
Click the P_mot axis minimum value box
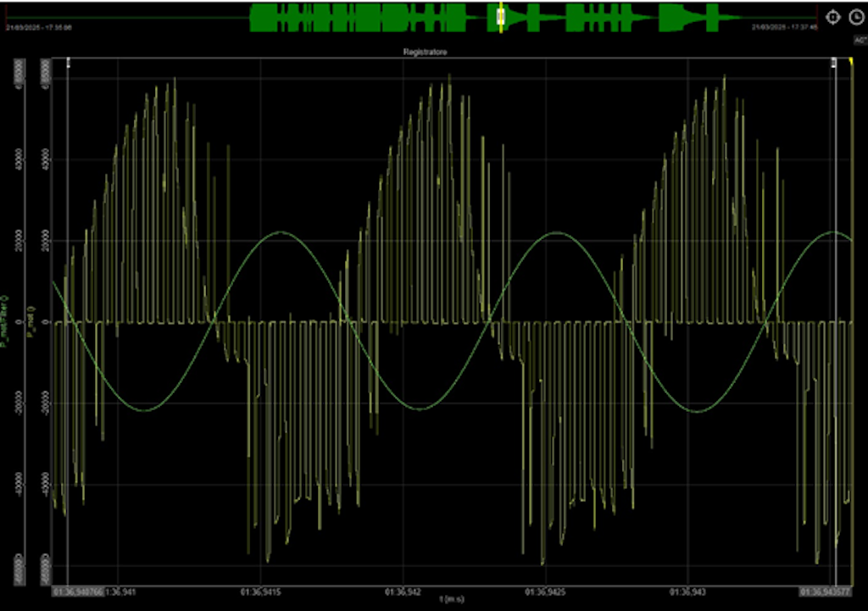(46, 570)
